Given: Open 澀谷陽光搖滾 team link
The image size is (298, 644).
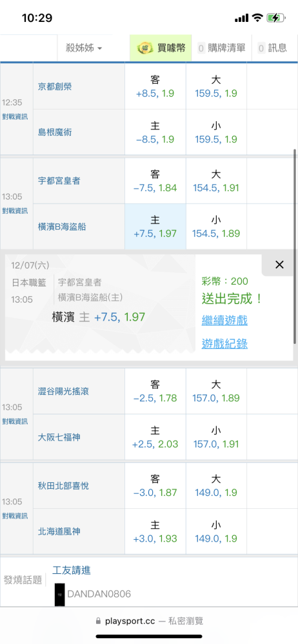Looking at the screenshot, I should (63, 392).
